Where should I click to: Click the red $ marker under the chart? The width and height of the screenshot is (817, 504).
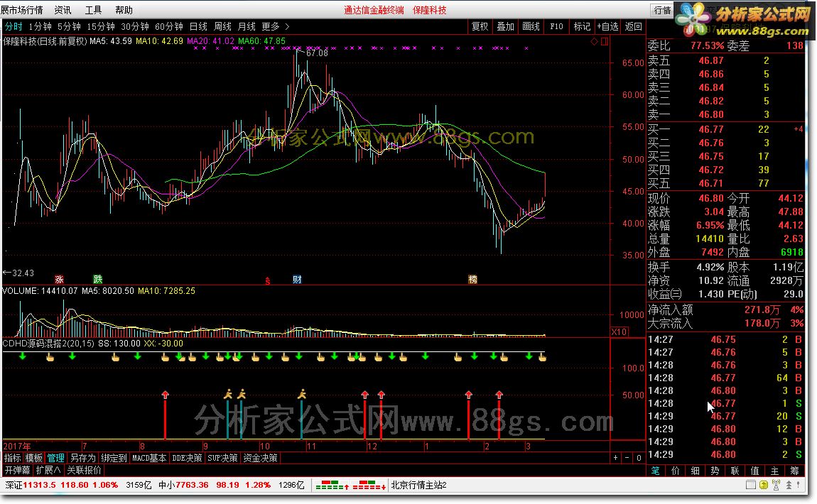tap(268, 280)
